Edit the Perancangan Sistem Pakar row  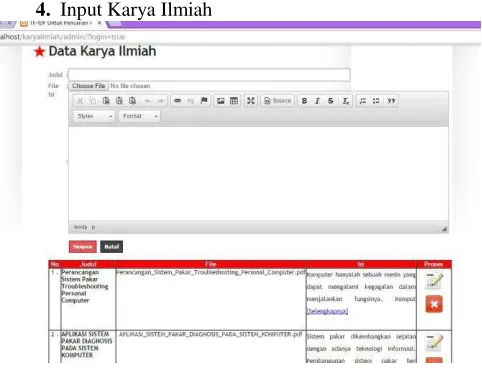coord(434,281)
